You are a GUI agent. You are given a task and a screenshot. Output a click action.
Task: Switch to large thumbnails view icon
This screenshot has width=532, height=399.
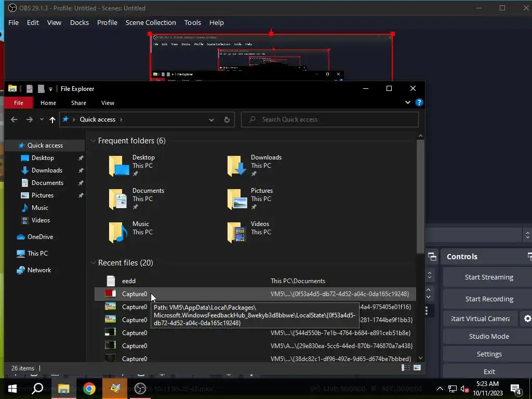pyautogui.click(x=417, y=368)
